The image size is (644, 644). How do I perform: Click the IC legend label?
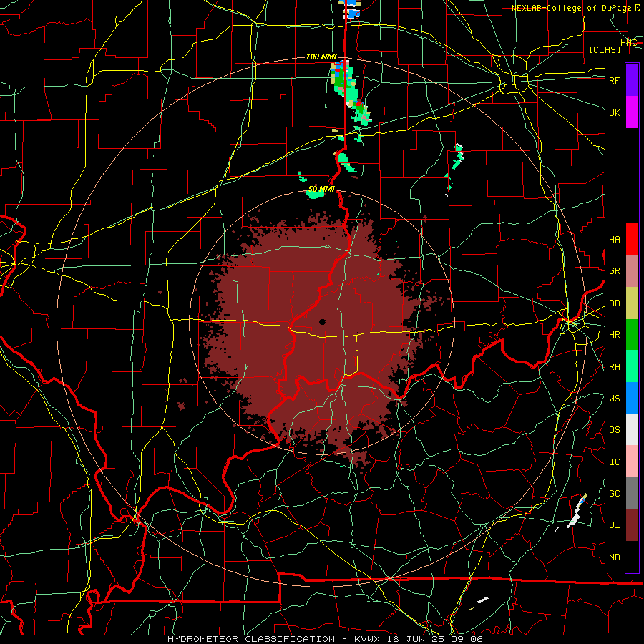tap(615, 462)
